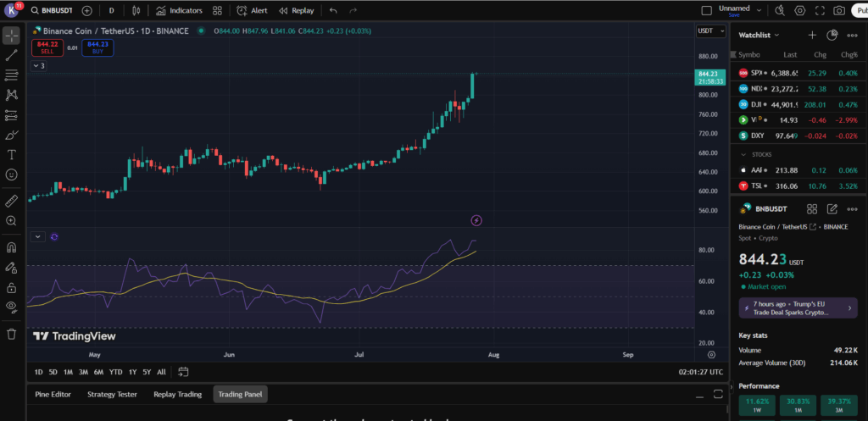The image size is (868, 421).
Task: Open the USDT currency dropdown
Action: tap(707, 30)
